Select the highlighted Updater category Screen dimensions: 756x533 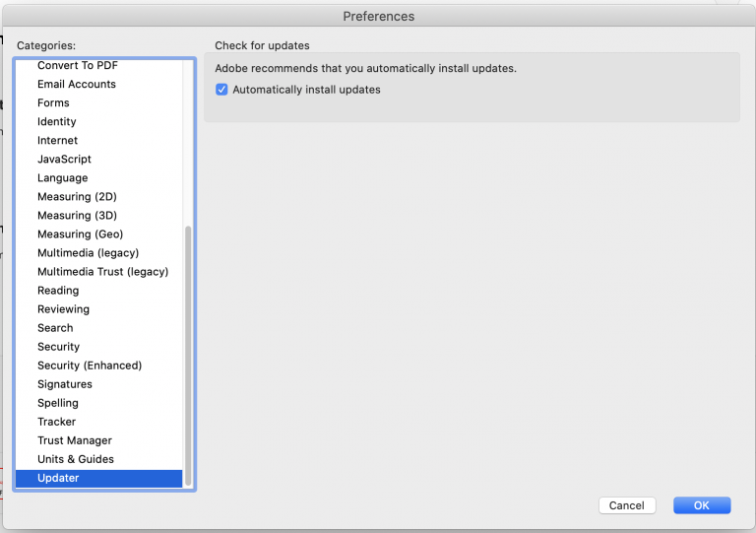[98, 479]
